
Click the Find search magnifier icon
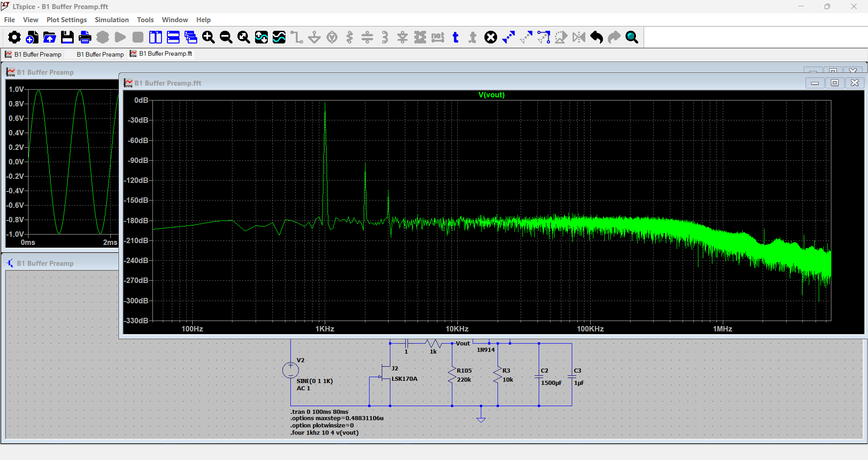tap(632, 37)
